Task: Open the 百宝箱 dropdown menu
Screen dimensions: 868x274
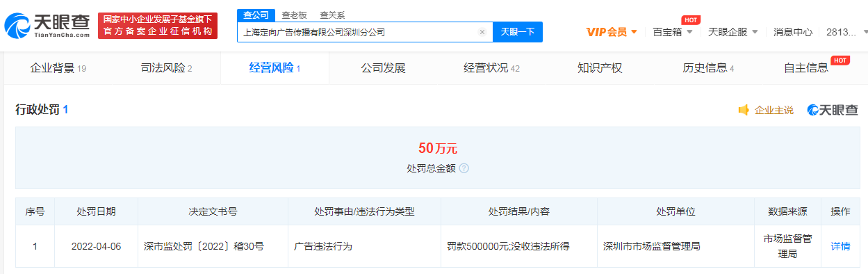Action: pos(673,32)
